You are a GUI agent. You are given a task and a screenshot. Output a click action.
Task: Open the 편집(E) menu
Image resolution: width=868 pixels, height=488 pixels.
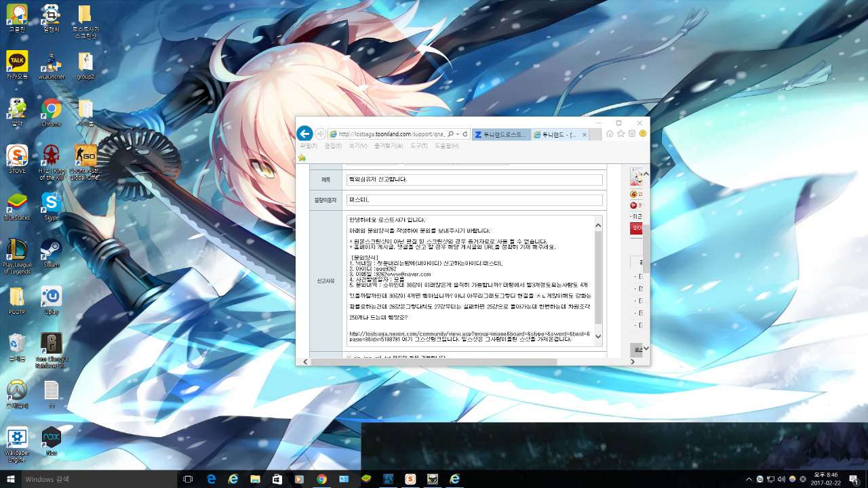(x=333, y=146)
